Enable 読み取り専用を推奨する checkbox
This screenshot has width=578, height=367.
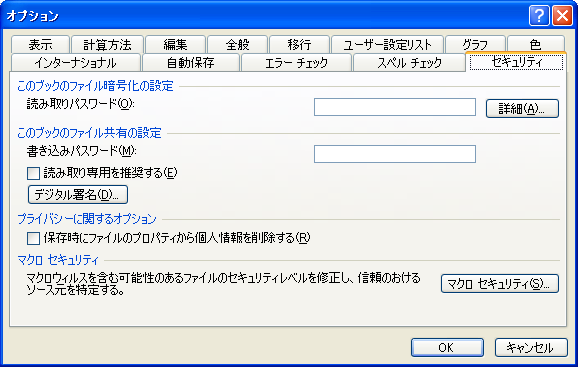(33, 173)
